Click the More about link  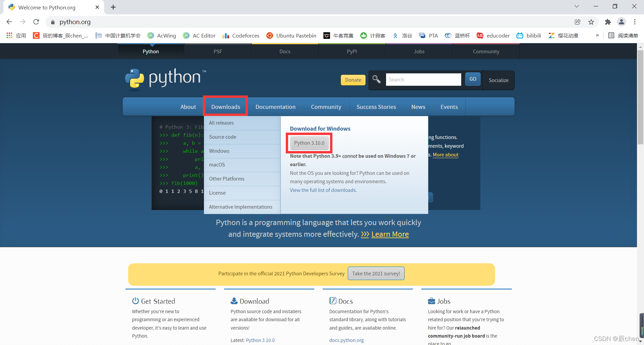coord(445,155)
